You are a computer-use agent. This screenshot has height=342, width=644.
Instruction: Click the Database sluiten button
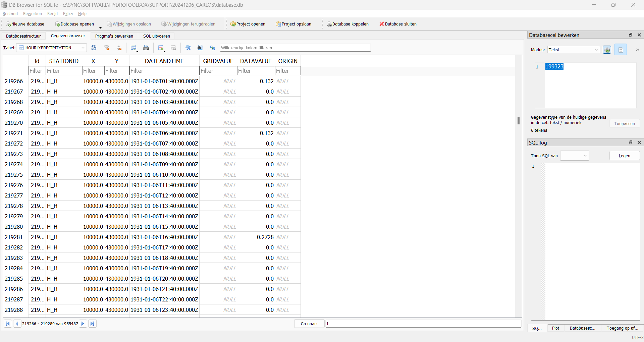398,24
